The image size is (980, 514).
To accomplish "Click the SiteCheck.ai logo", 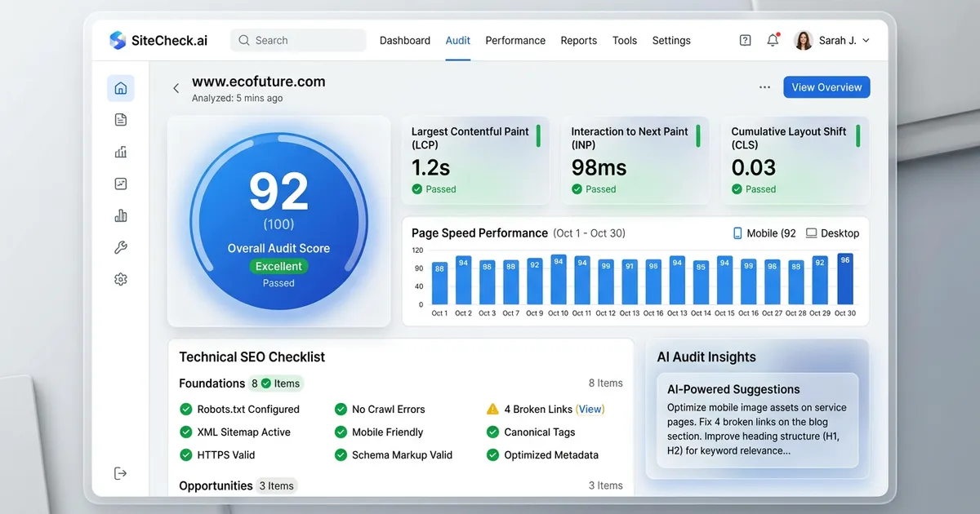I will pos(158,40).
